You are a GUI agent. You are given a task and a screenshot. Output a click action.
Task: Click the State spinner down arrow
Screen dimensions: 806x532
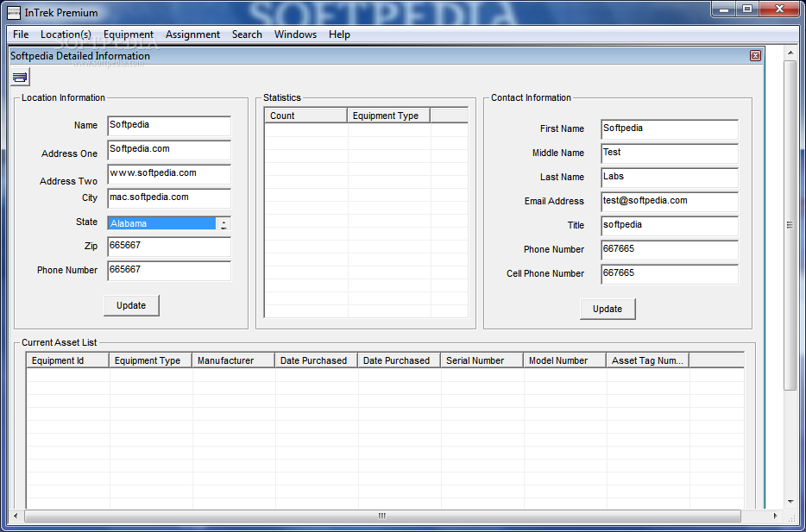click(x=224, y=227)
